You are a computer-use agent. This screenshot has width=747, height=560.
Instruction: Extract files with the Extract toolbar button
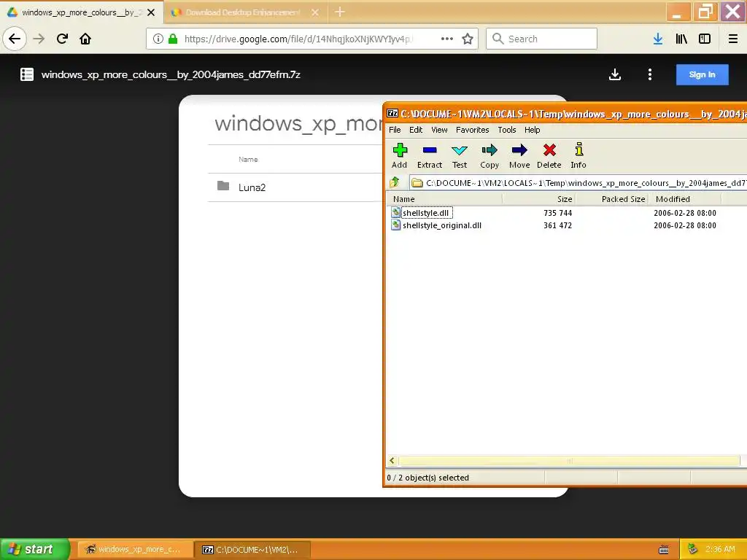click(429, 156)
